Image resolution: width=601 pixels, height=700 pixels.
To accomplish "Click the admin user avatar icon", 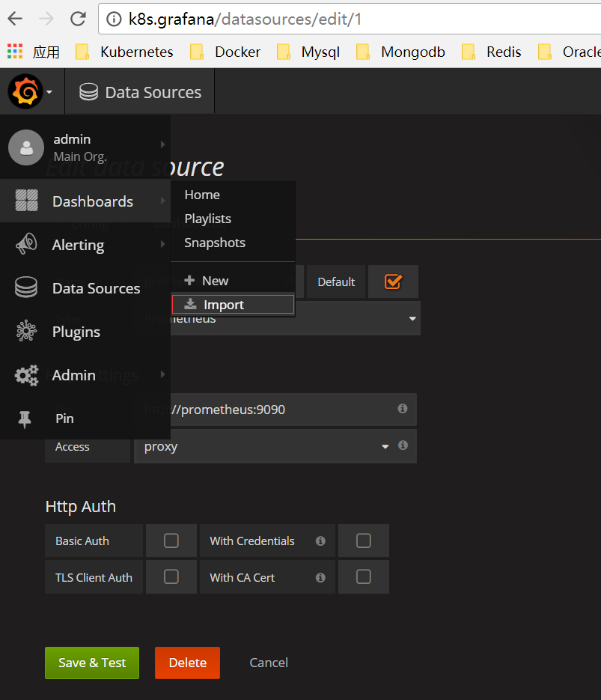I will click(x=26, y=147).
